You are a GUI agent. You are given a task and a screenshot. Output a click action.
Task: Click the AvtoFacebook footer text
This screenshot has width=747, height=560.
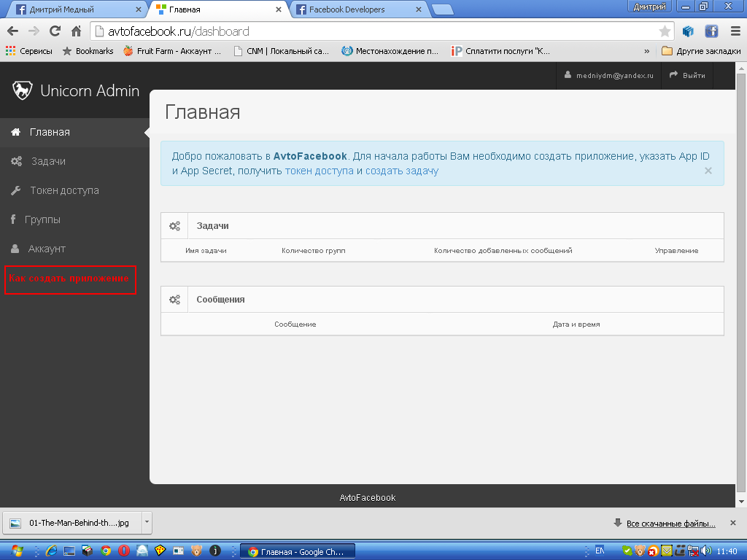(x=368, y=497)
